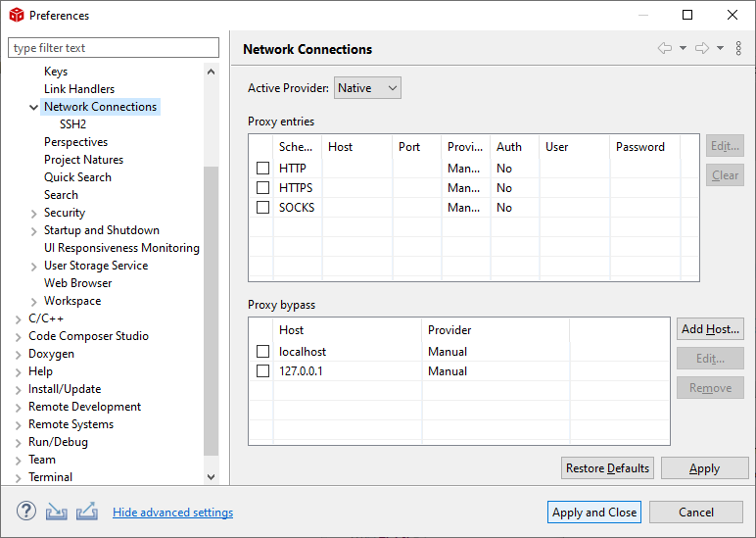Click the preferences tree vertical scrollbar
The width and height of the screenshot is (756, 538).
point(212,294)
